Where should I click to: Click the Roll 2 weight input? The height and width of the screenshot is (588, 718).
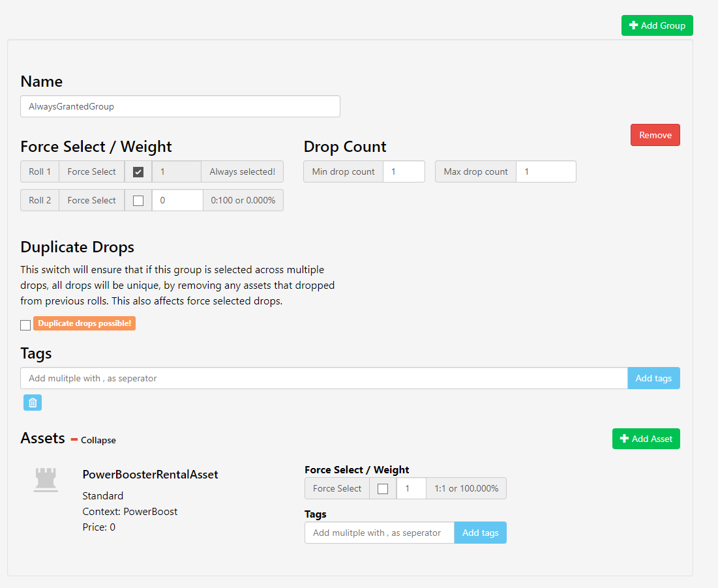[177, 200]
